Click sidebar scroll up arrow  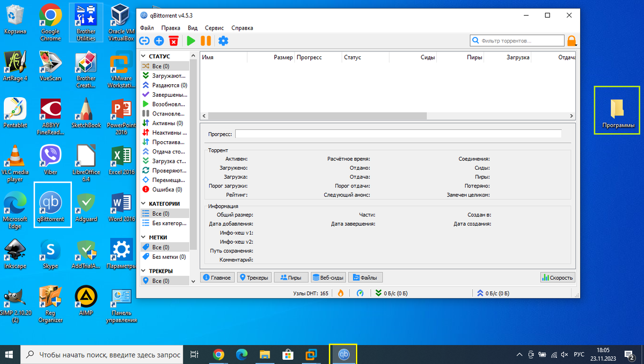[x=193, y=55]
